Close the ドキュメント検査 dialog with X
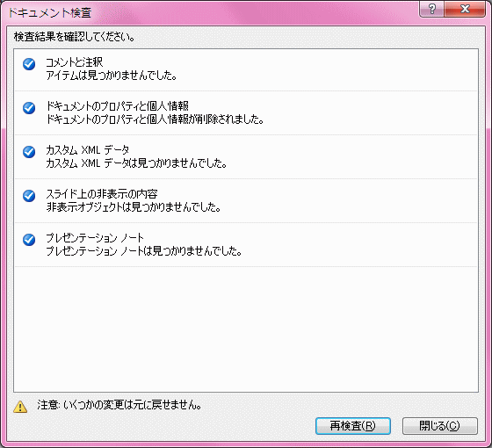 coord(465,9)
